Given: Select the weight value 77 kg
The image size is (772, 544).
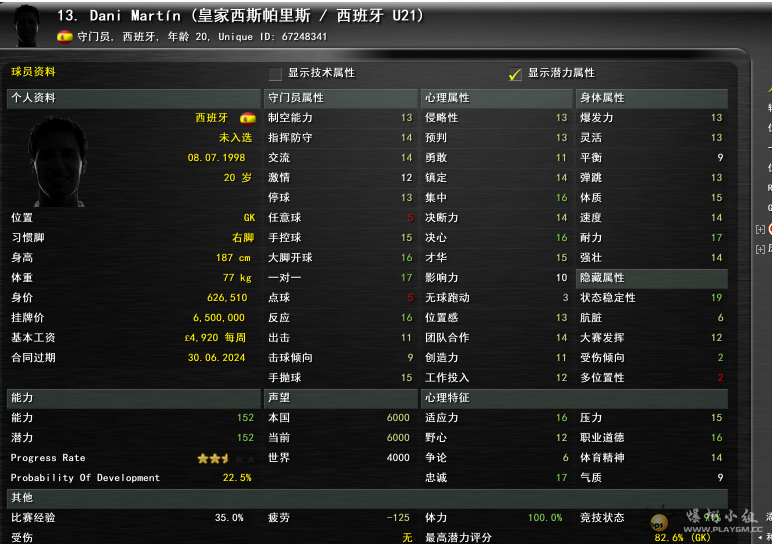Looking at the screenshot, I should [x=237, y=278].
